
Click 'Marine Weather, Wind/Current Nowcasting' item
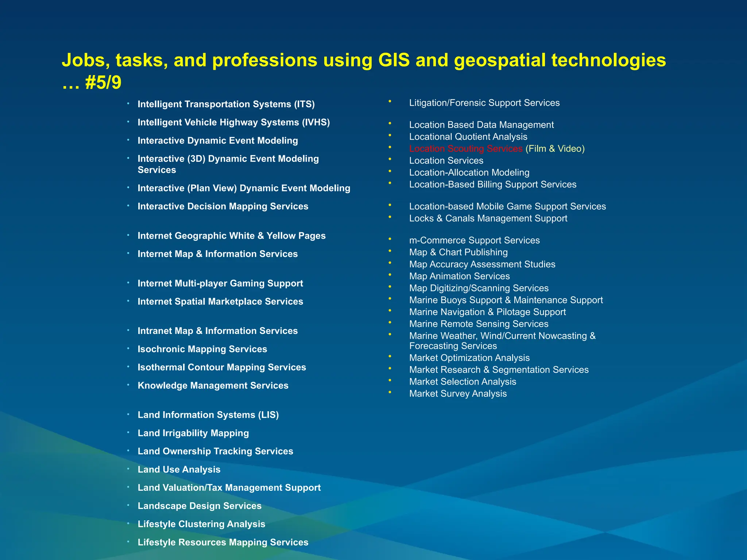(x=502, y=341)
